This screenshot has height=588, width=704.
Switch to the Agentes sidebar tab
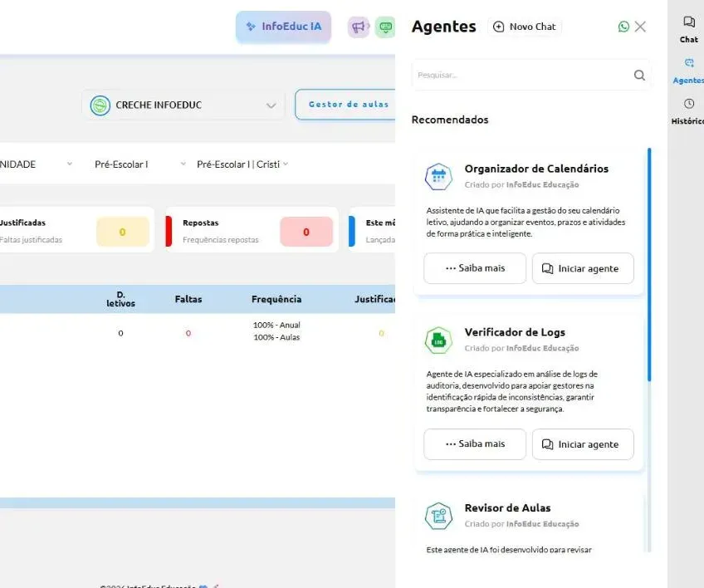click(689, 71)
